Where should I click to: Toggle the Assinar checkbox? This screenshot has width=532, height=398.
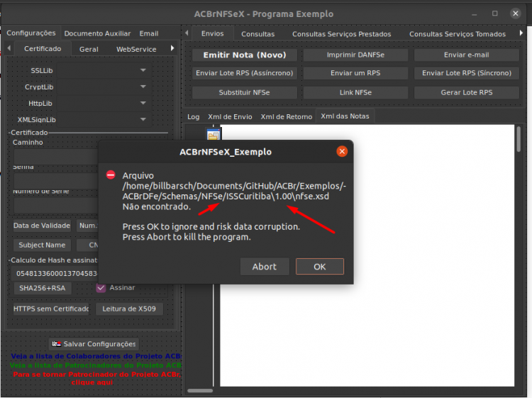[101, 288]
